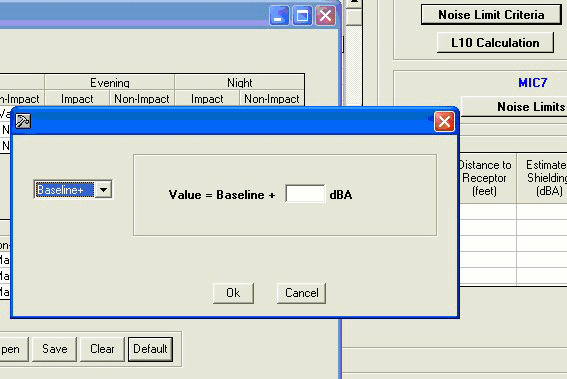Close the Baseline value dialog
The image size is (567, 379).
(444, 121)
